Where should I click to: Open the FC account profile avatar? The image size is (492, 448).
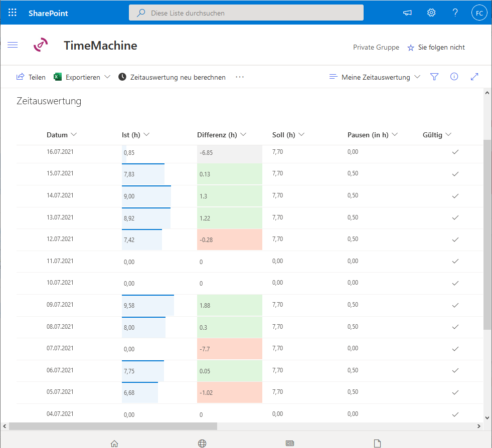479,13
